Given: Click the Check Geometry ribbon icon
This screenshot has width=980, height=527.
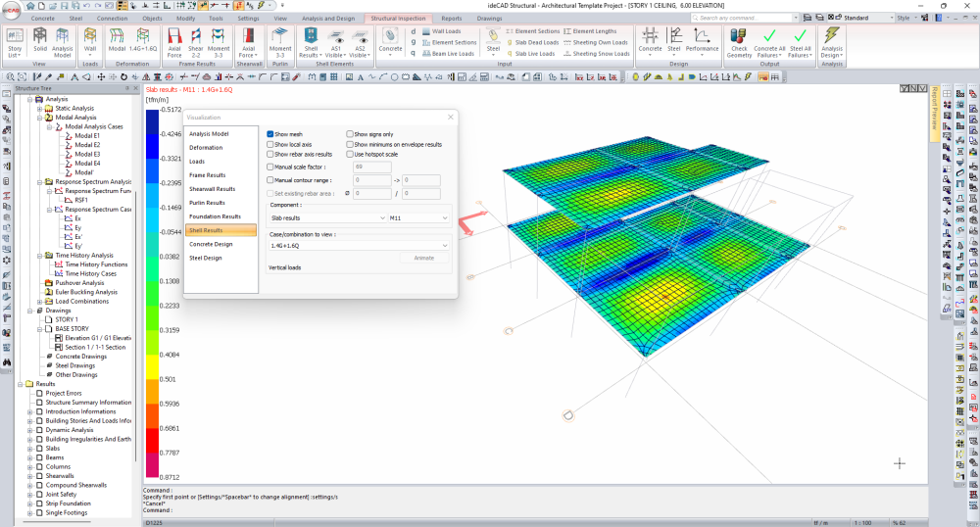Looking at the screenshot, I should 740,38.
